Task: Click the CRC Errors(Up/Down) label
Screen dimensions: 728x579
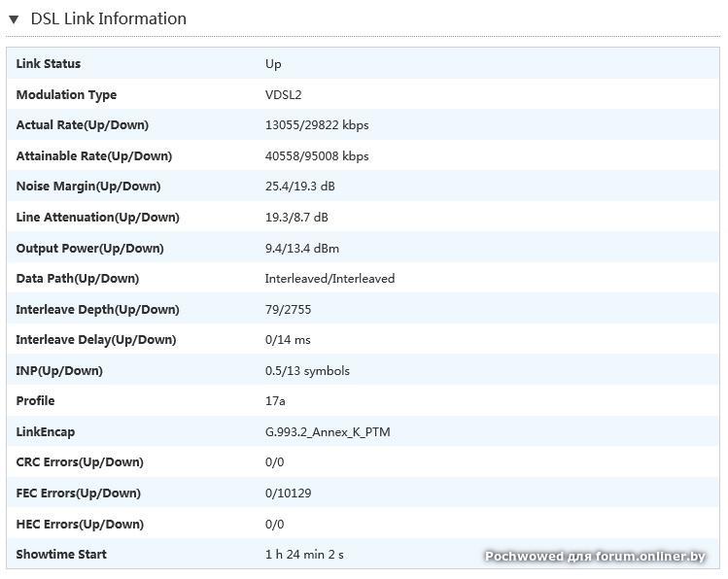Action: pos(80,462)
